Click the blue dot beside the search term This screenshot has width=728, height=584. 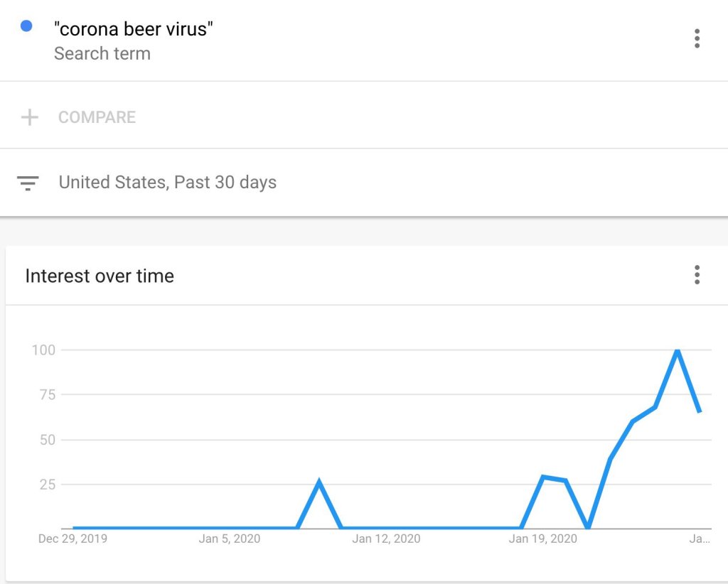coord(27,26)
